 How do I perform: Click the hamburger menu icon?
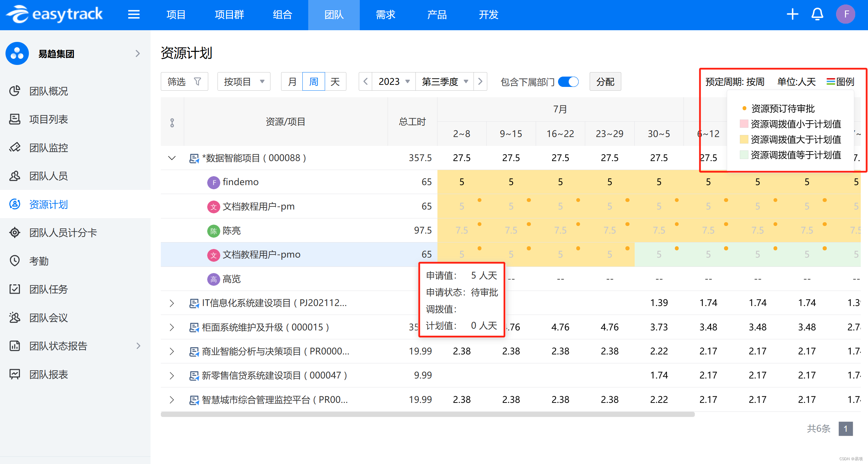tap(134, 14)
